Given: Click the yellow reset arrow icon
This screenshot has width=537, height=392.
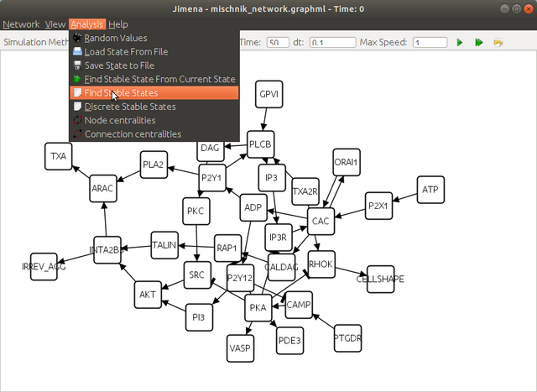Looking at the screenshot, I should pyautogui.click(x=498, y=43).
